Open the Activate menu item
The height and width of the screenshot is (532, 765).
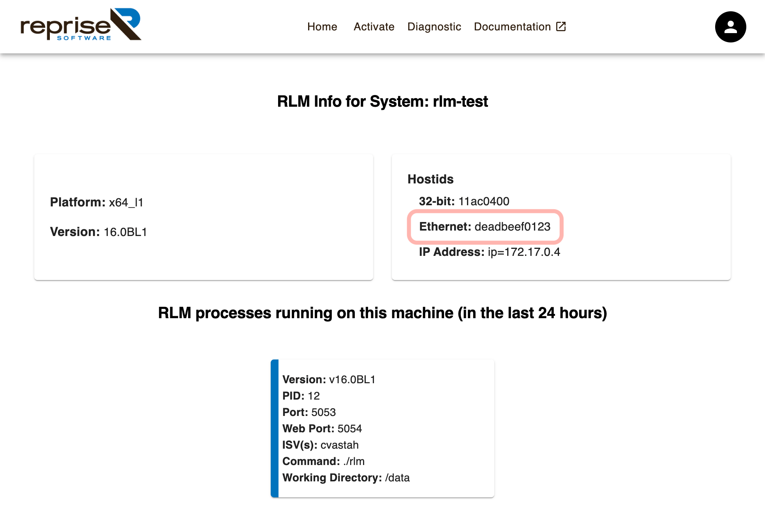click(x=374, y=26)
